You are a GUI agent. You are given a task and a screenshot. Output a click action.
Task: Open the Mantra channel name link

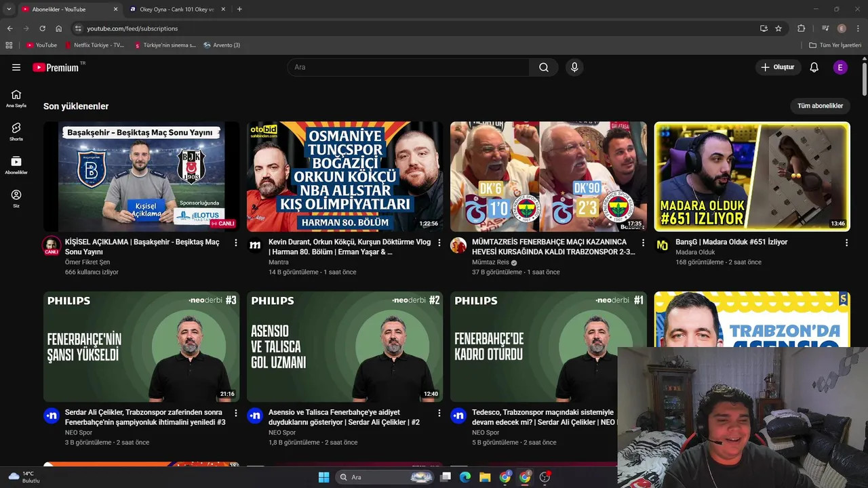pyautogui.click(x=279, y=262)
